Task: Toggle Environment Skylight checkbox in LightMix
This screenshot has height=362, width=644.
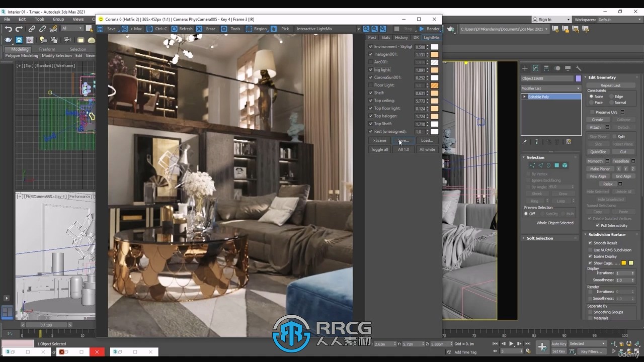Action: click(371, 47)
